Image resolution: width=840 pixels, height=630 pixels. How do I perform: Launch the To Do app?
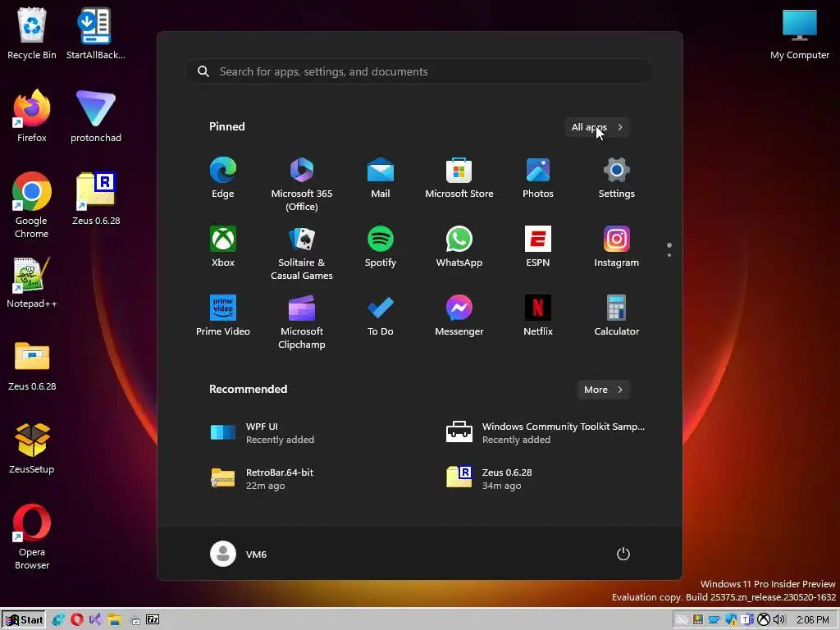pos(381,316)
